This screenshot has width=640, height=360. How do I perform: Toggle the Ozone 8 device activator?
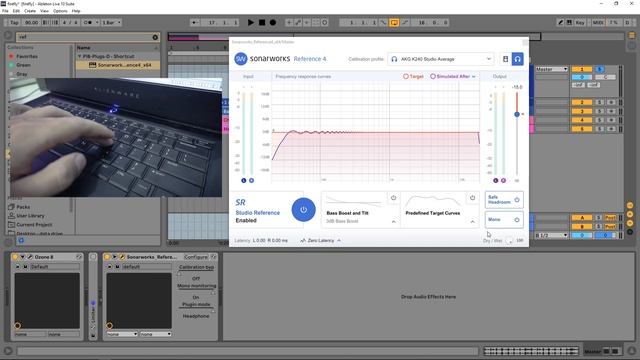tap(15, 257)
